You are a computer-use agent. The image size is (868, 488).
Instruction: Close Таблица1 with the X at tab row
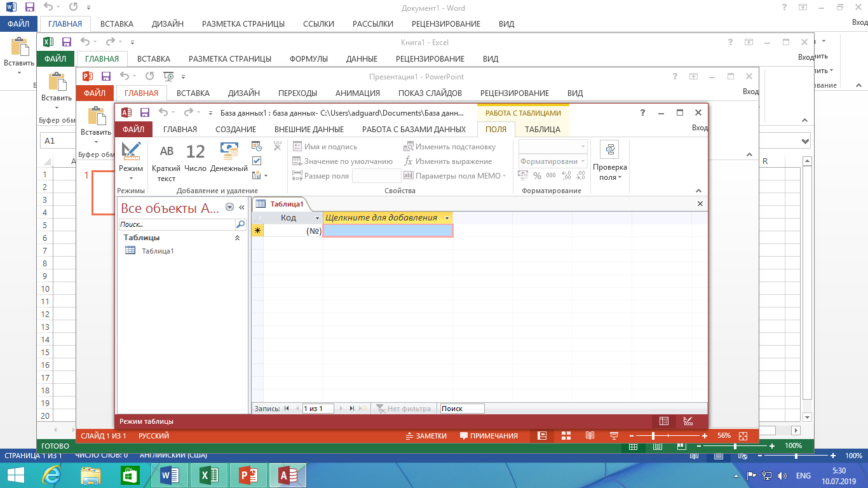(700, 204)
